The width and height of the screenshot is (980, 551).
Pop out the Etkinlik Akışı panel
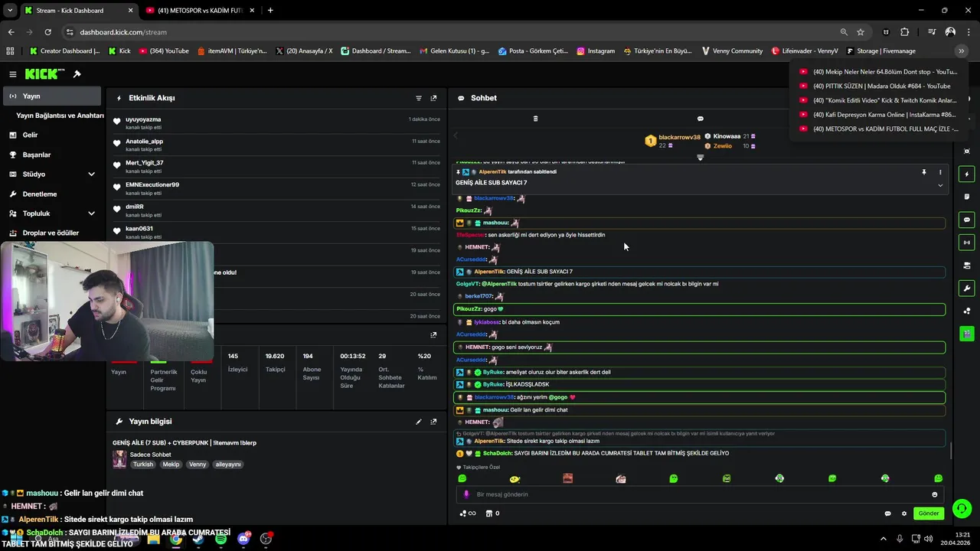pyautogui.click(x=433, y=98)
